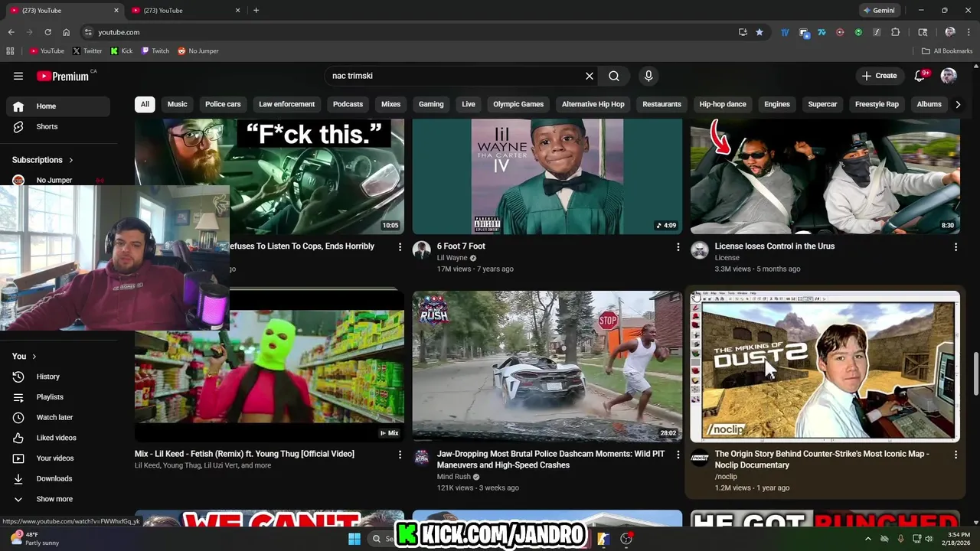Open options menu for License loses Control video

point(955,247)
